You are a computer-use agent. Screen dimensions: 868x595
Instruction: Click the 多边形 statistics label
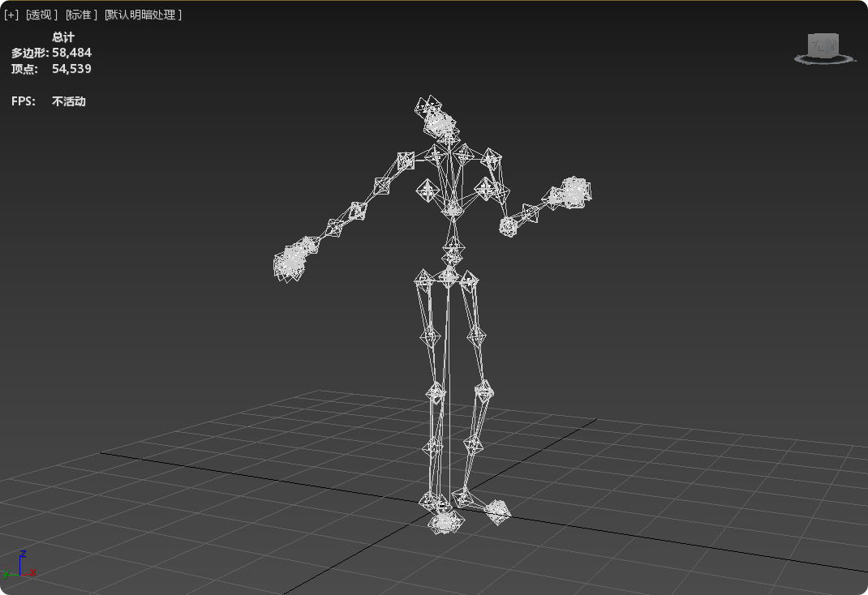pyautogui.click(x=30, y=53)
